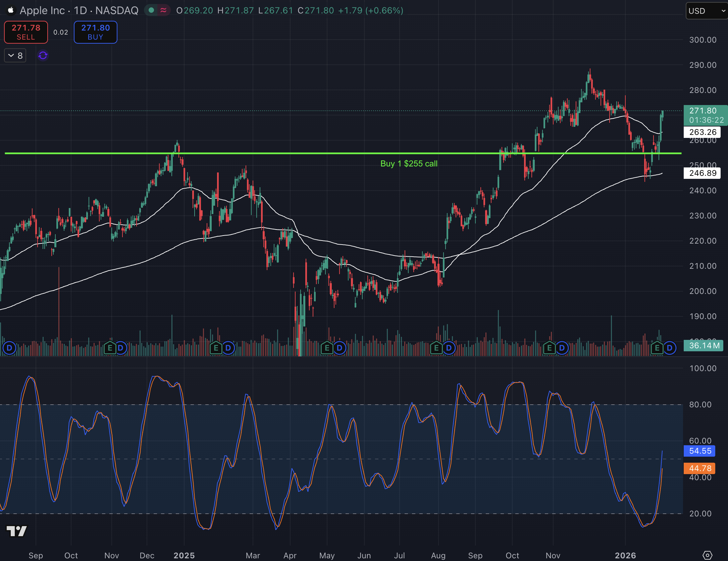Click the purple refresh indicator icon

[x=43, y=55]
